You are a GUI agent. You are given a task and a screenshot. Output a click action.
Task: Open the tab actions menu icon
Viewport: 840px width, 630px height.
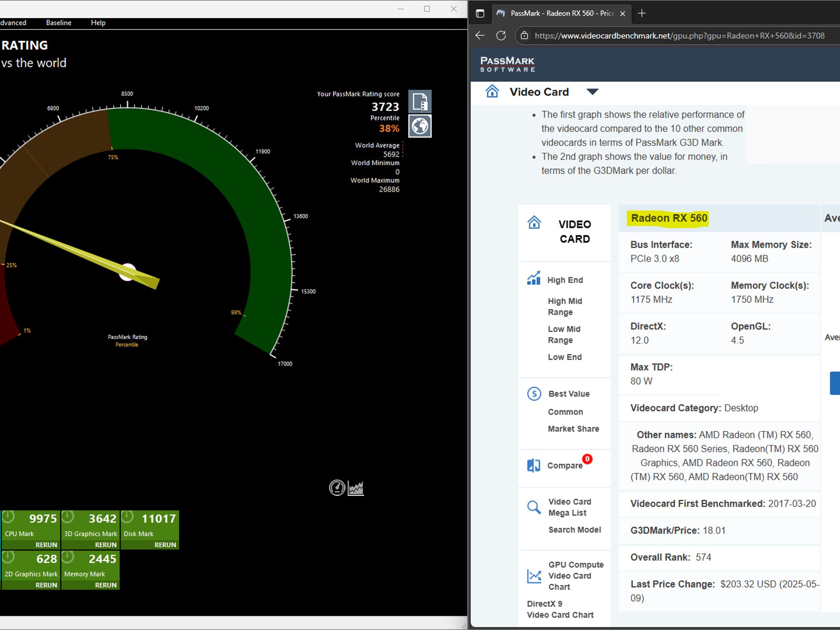[x=480, y=14]
